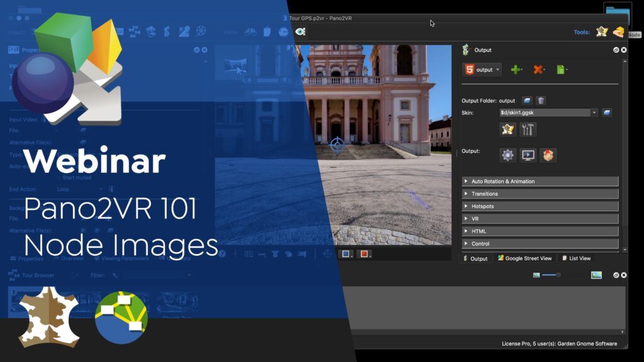Click the dimmed grid icon below the viewer

click(x=248, y=254)
